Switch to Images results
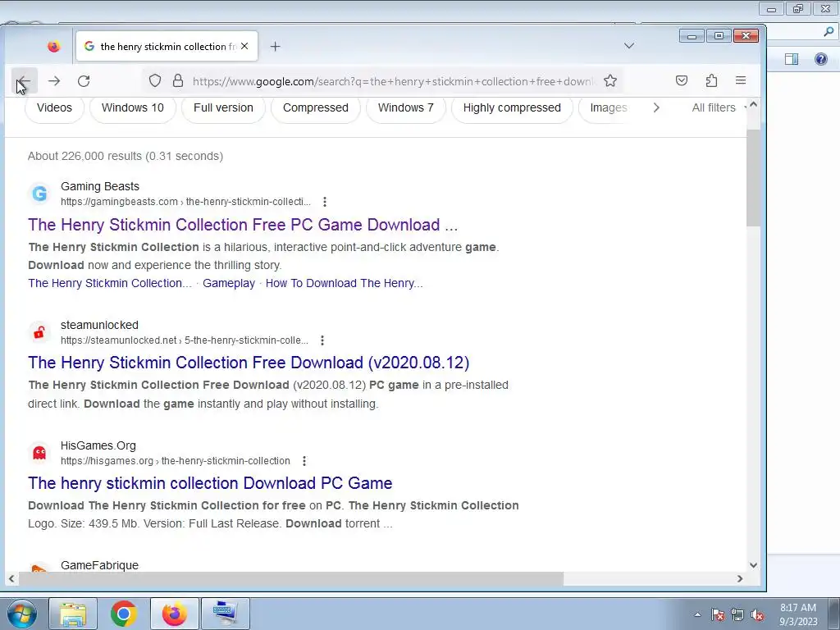The image size is (840, 630). point(609,107)
